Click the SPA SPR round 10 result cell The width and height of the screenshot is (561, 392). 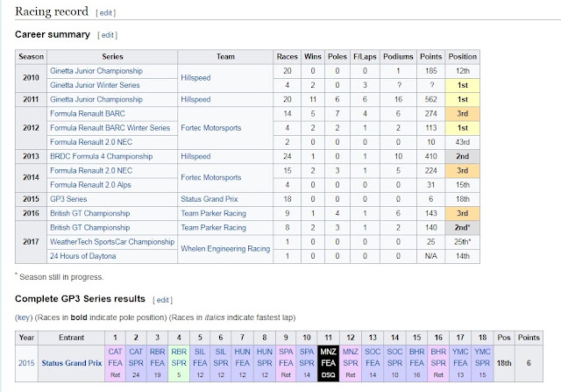[307, 363]
